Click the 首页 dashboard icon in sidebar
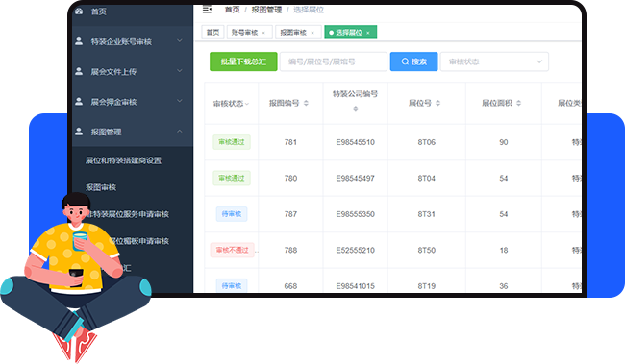Image resolution: width=625 pixels, height=364 pixels. click(x=79, y=12)
